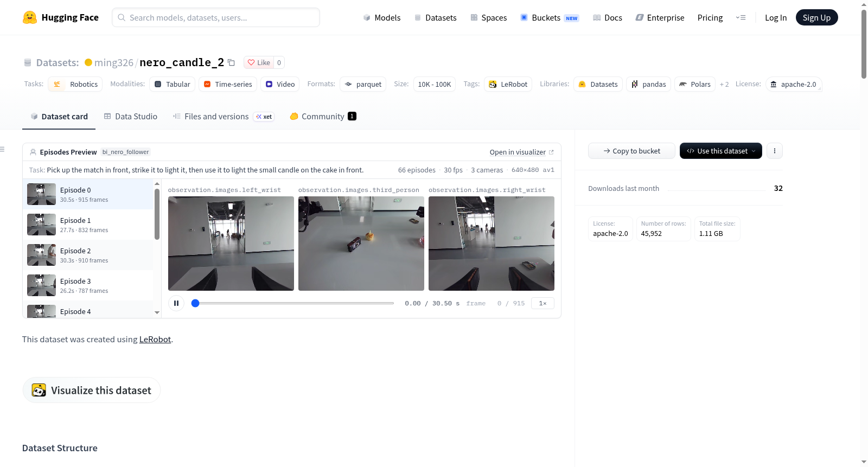
Task: Select Episode 2 in the episode list
Action: (89, 255)
